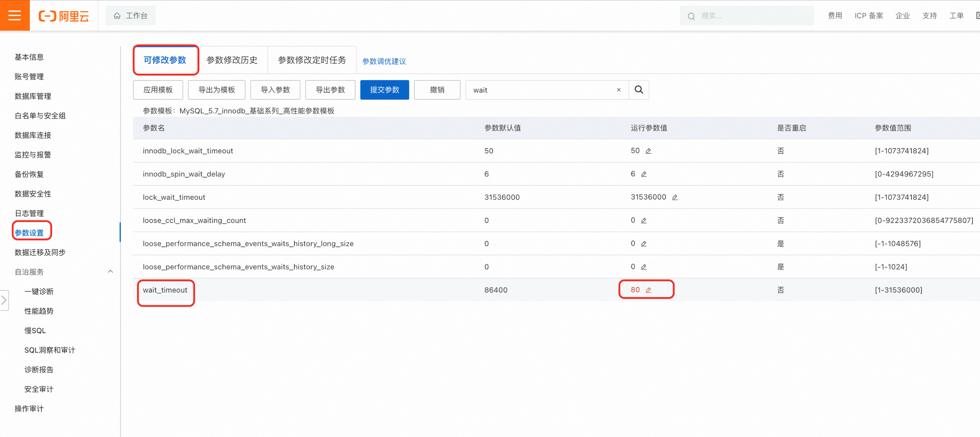
Task: Edit loose_ccl_max_waiting_count value with its pencil icon
Action: [x=644, y=220]
